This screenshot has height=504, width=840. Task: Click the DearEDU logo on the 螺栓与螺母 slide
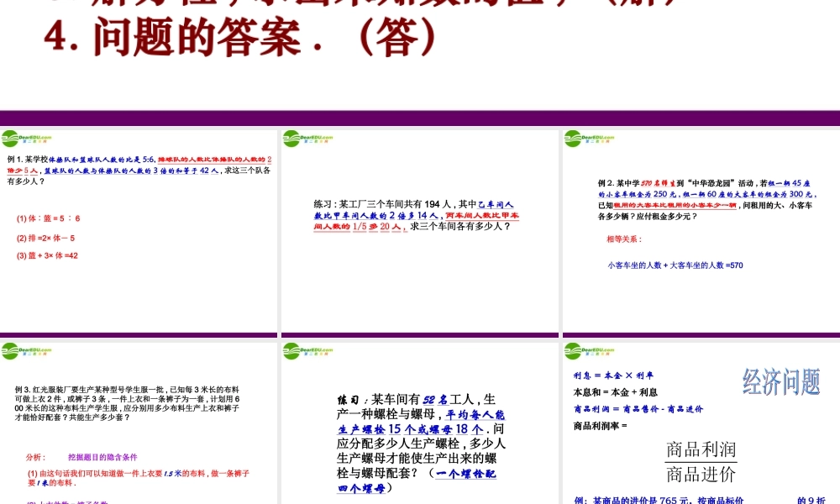tap(308, 351)
